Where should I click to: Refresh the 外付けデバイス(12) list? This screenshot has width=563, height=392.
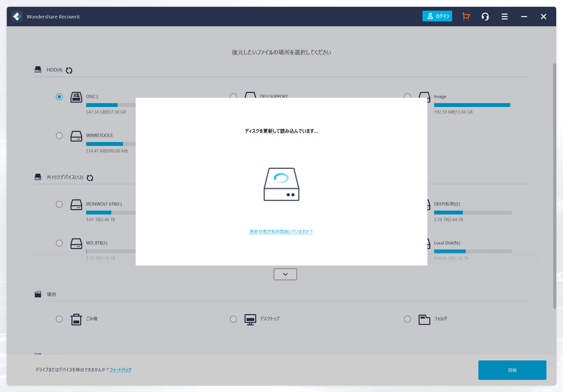tap(90, 178)
